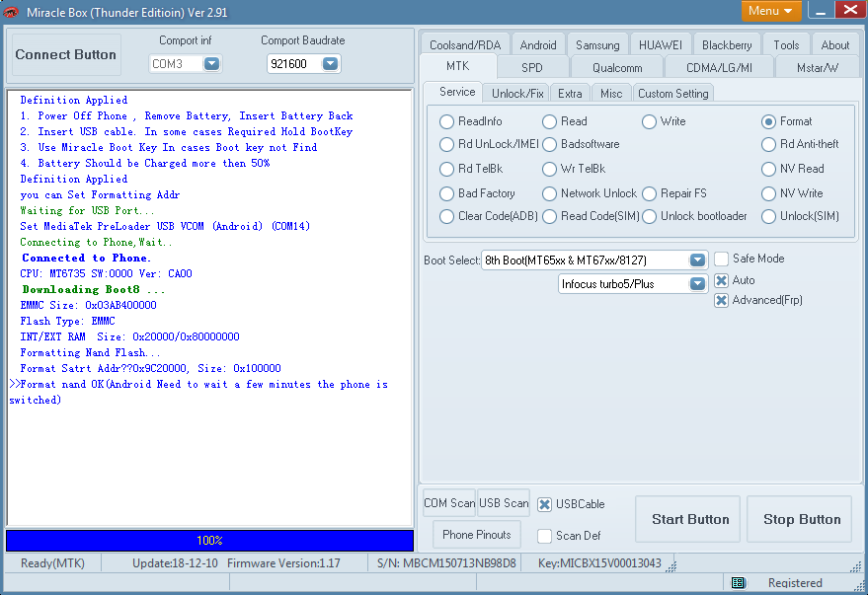Switch to the Qualcomm tab
Screen dimensions: 868x595
pyautogui.click(x=617, y=67)
